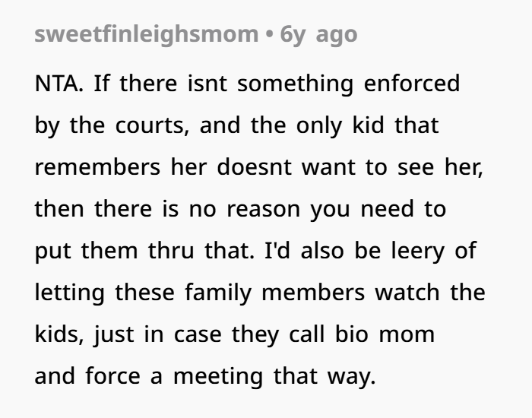Click the final line "and force a meeting"
This screenshot has width=532, height=418.
(205, 375)
